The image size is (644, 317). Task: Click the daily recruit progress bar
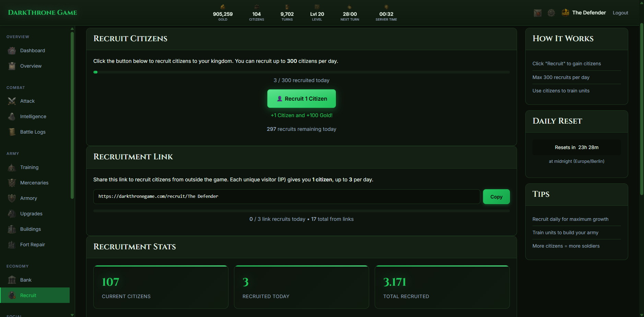301,72
